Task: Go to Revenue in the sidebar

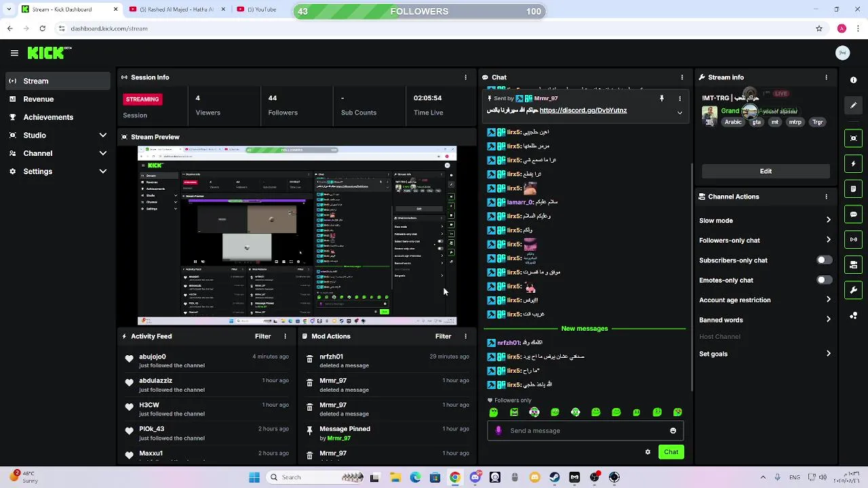Action: coord(57,99)
